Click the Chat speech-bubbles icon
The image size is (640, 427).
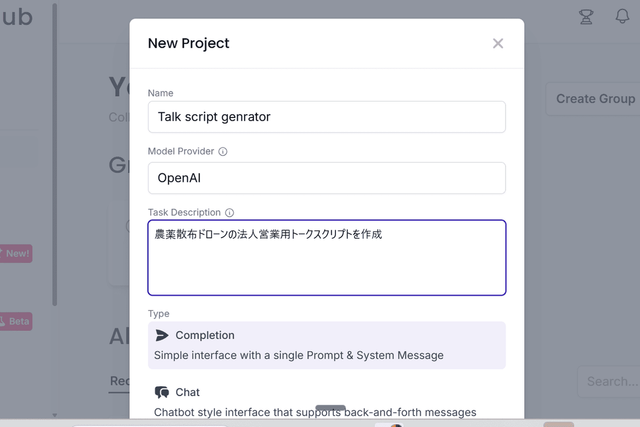[162, 392]
